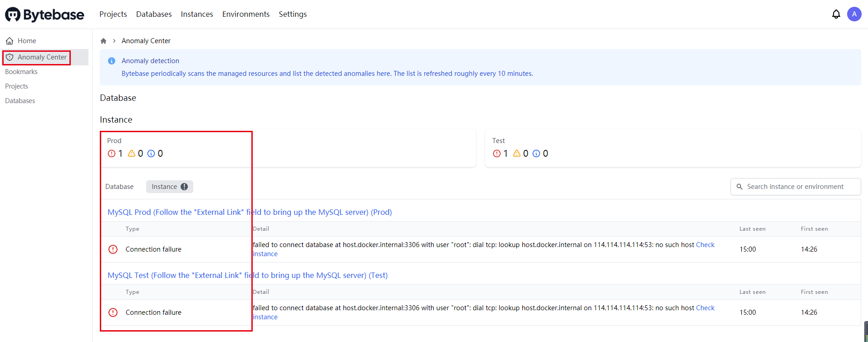Open Databases in the sidebar
This screenshot has height=342, width=868.
point(20,101)
